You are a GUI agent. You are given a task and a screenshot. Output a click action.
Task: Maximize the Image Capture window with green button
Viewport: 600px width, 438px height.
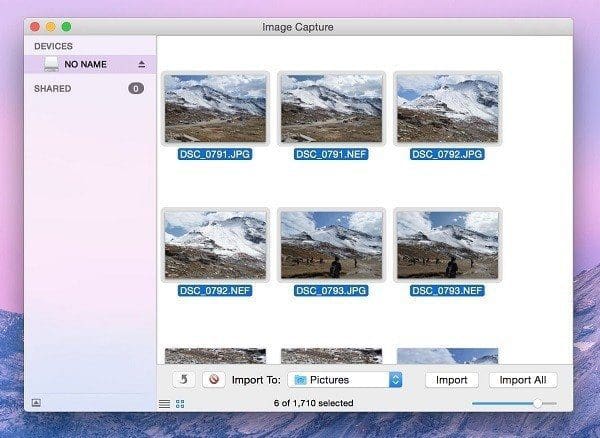tap(66, 27)
